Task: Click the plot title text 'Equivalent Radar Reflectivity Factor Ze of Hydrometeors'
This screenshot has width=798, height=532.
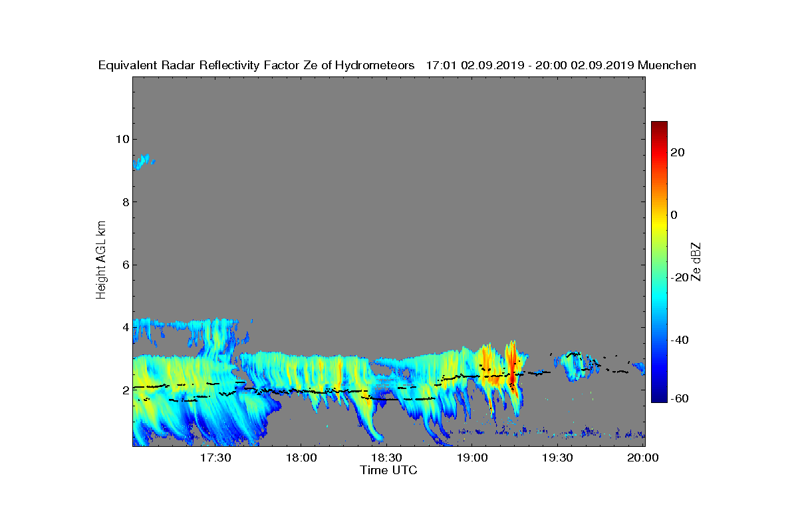Action: click(x=257, y=65)
